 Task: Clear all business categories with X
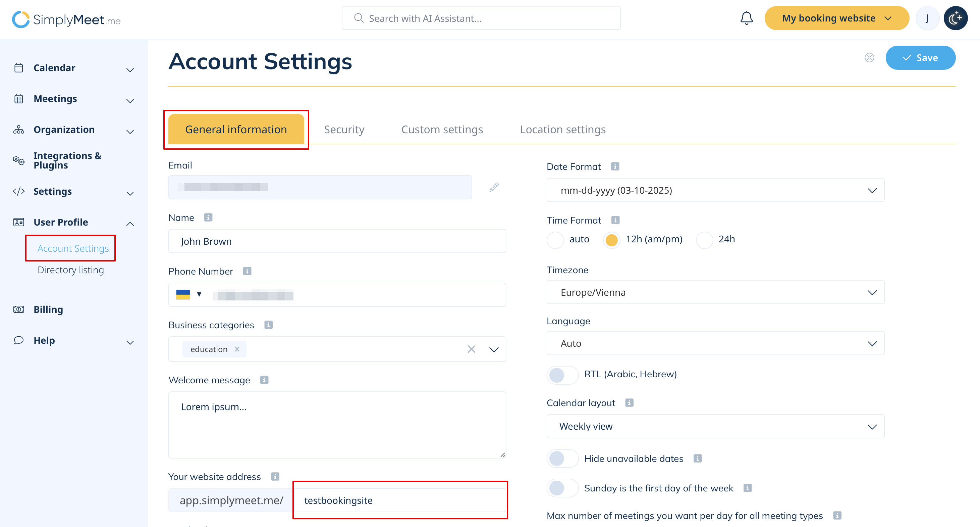[x=471, y=349]
